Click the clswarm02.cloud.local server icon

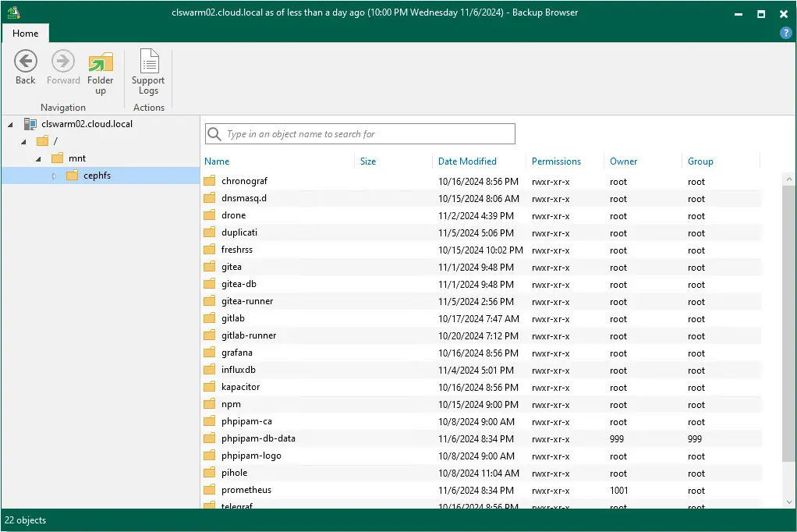pyautogui.click(x=30, y=123)
